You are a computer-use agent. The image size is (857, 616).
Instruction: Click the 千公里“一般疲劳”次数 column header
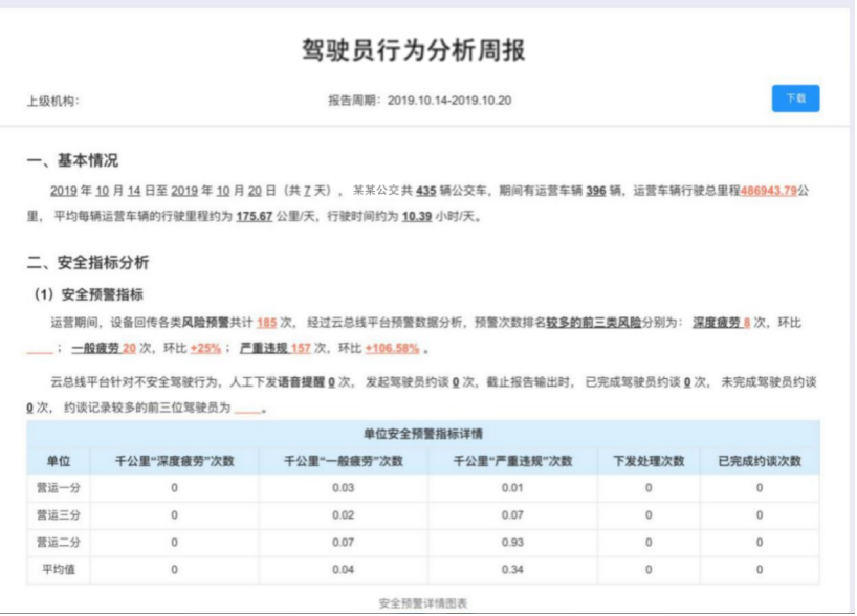(x=343, y=461)
